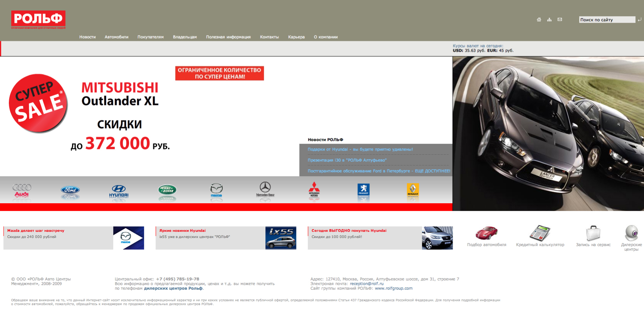This screenshot has height=309, width=644.
Task: Open 'дилерских центров Рольф' footer link
Action: [173, 288]
